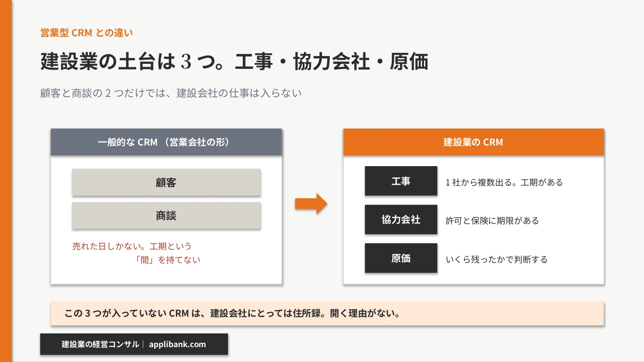
Task: Click the dark "協力会社" label box
Action: (401, 219)
